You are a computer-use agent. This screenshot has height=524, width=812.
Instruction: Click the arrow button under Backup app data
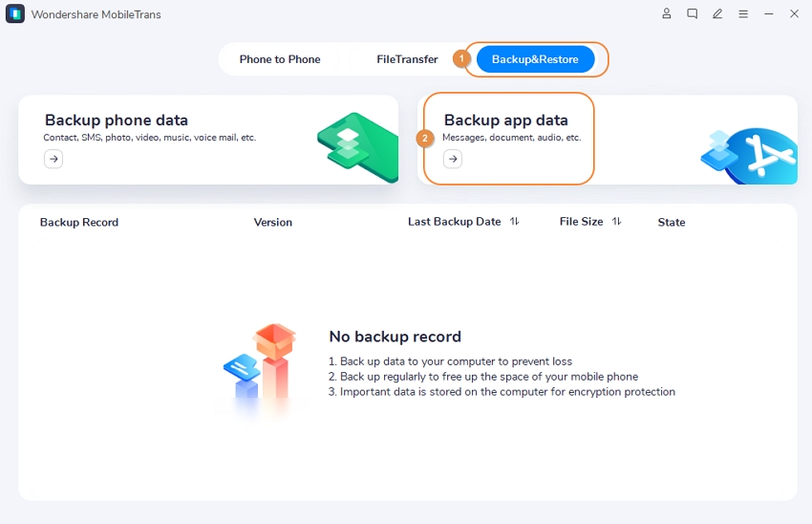(453, 159)
